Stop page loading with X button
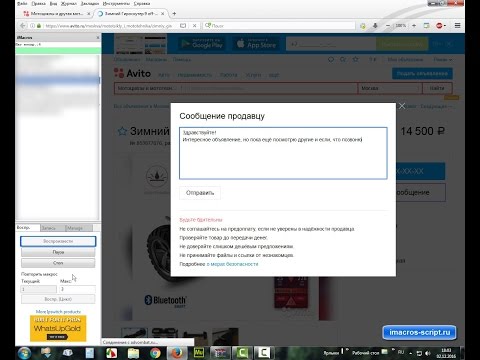The width and height of the screenshot is (480, 360). tap(195, 26)
